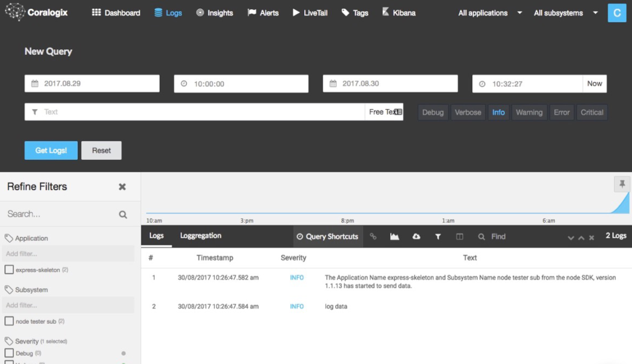Image resolution: width=632 pixels, height=364 pixels.
Task: Click the Application Add filter field
Action: coord(68,254)
